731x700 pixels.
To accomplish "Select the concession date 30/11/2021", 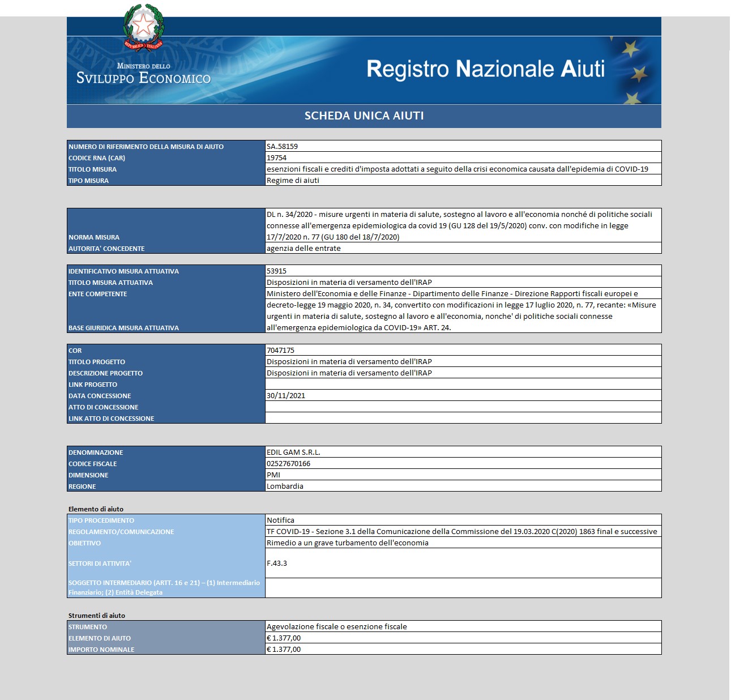I will 286,395.
